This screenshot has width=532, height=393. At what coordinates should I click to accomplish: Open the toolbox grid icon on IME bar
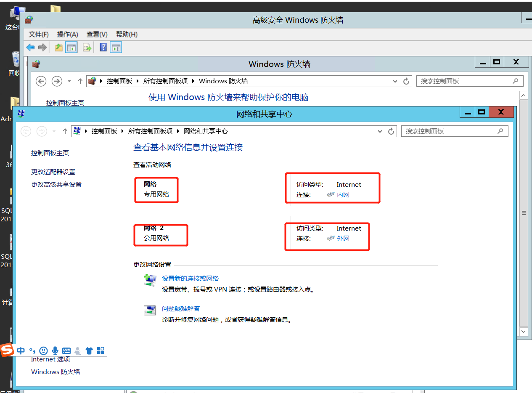101,351
